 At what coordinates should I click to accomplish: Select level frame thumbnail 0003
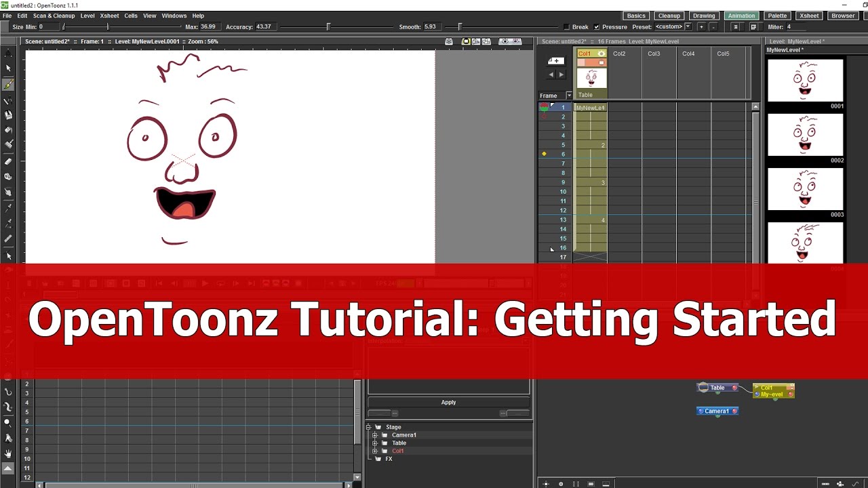pyautogui.click(x=805, y=189)
